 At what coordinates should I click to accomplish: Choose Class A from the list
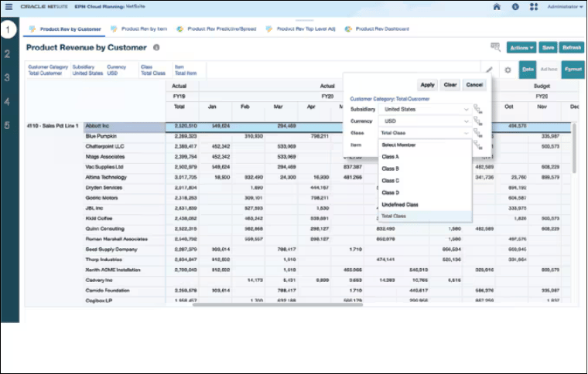pos(425,157)
